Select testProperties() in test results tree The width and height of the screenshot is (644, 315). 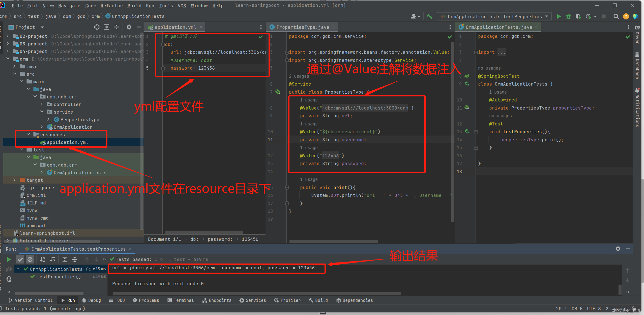click(x=58, y=277)
